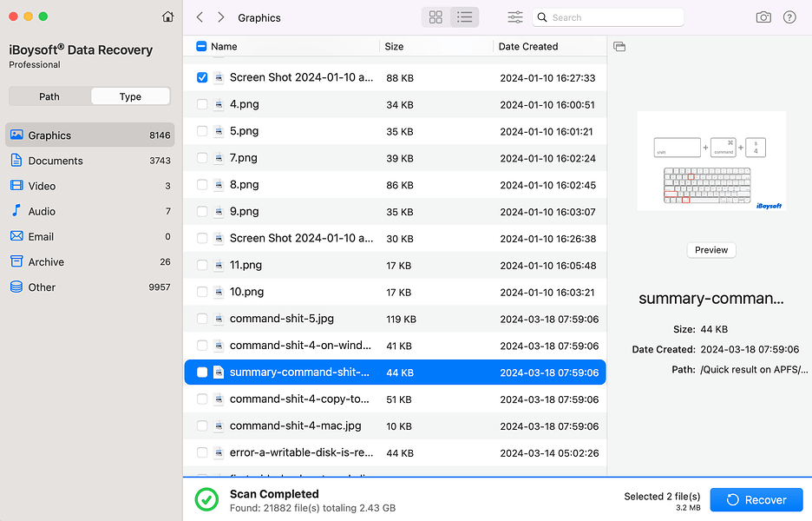Click the Email category envelope icon
812x521 pixels.
tap(16, 236)
